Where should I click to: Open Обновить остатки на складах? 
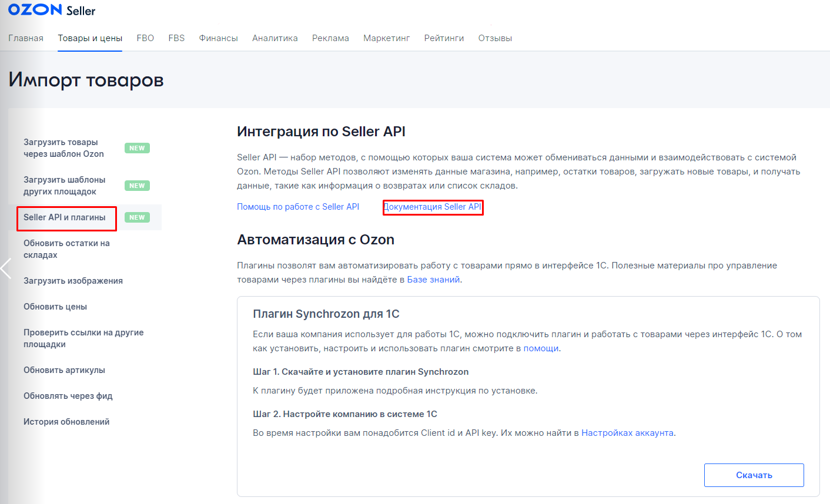click(66, 249)
